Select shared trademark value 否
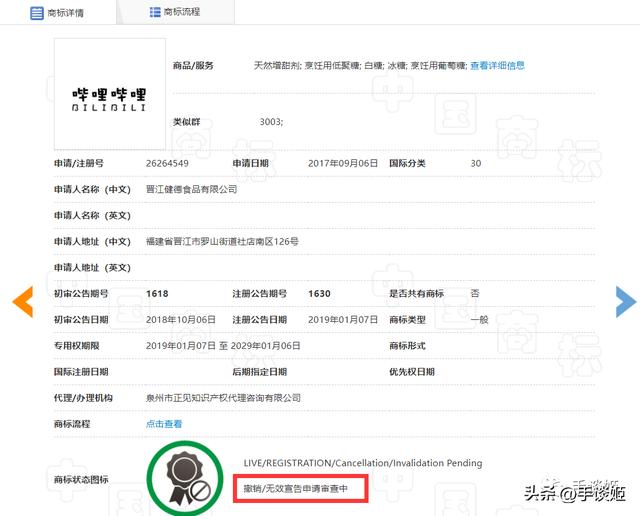This screenshot has height=516, width=640. [475, 294]
